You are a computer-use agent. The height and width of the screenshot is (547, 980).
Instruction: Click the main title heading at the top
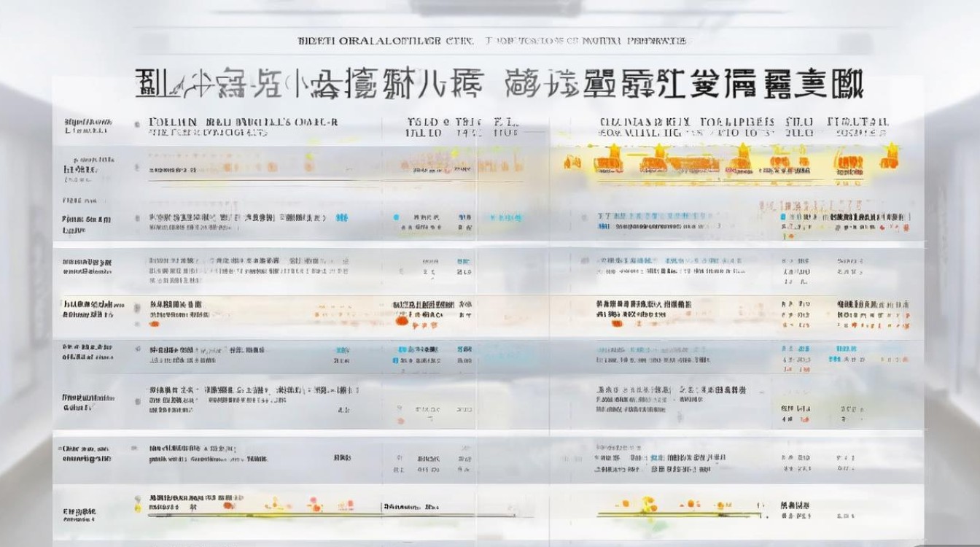pos(490,82)
